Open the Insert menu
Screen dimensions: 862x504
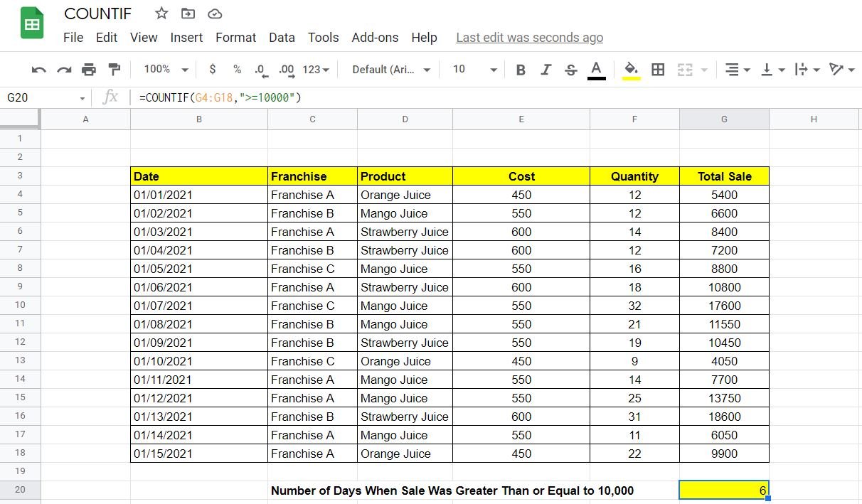(x=186, y=38)
